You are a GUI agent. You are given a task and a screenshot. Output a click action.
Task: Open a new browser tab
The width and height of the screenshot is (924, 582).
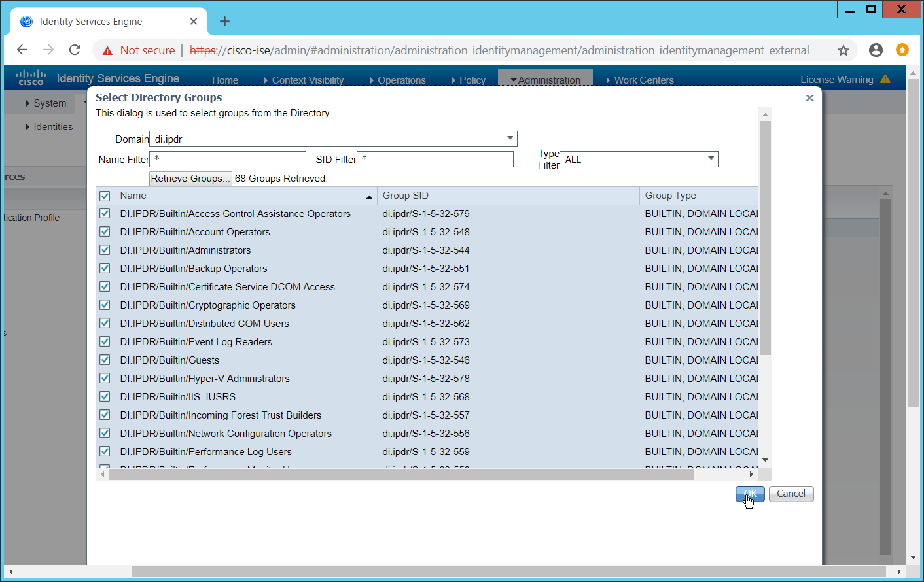click(224, 22)
